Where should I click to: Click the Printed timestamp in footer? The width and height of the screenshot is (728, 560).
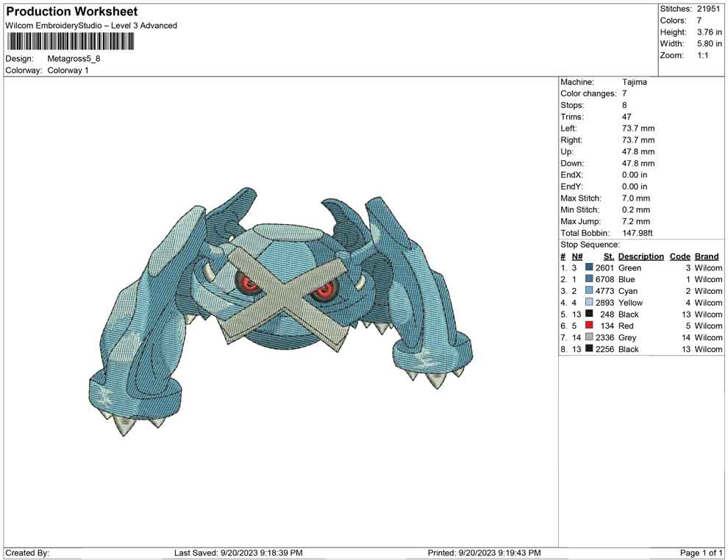(485, 553)
